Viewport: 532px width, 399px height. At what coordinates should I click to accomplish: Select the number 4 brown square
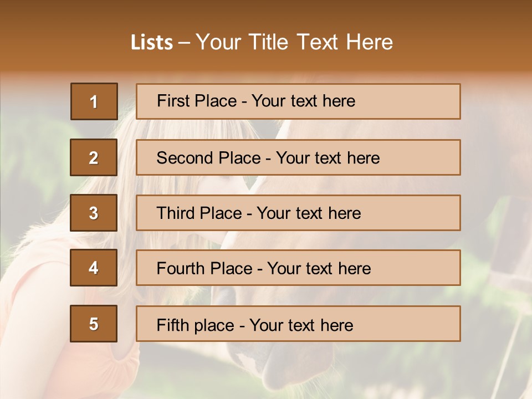point(94,268)
